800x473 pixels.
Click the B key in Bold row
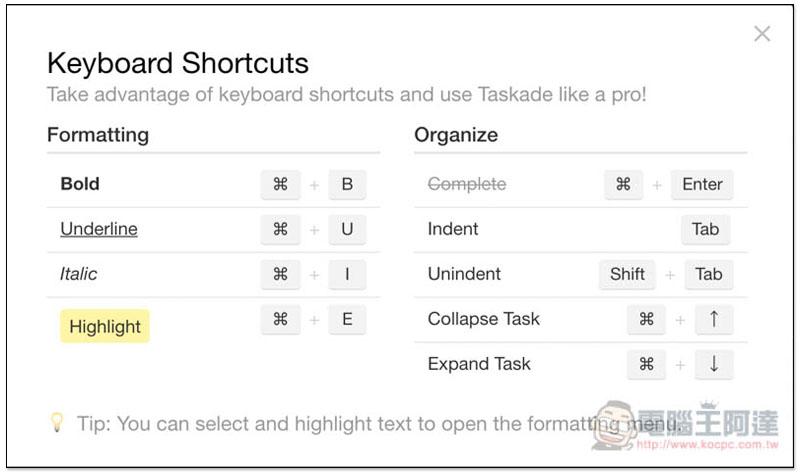pos(347,184)
